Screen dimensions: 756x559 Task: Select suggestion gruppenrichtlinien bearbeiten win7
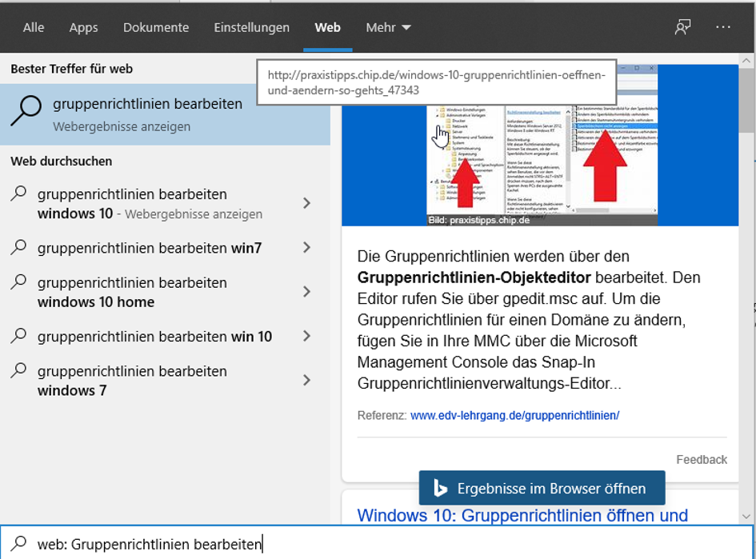pos(150,248)
